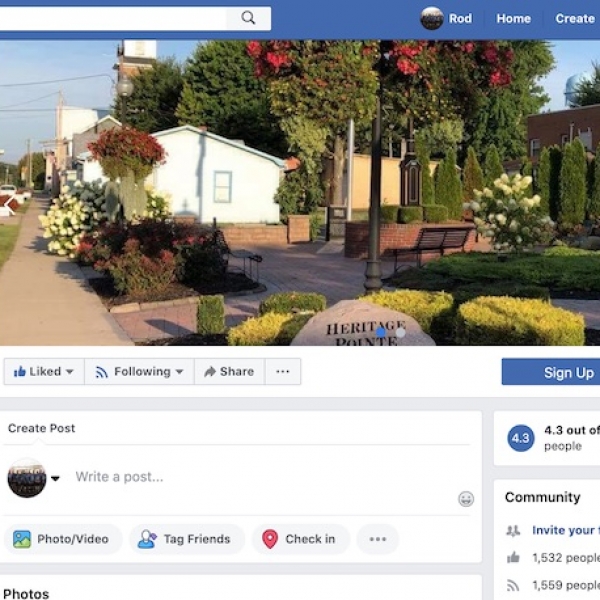Image resolution: width=600 pixels, height=600 pixels.
Task: Expand the Liked dropdown arrow
Action: (x=70, y=372)
